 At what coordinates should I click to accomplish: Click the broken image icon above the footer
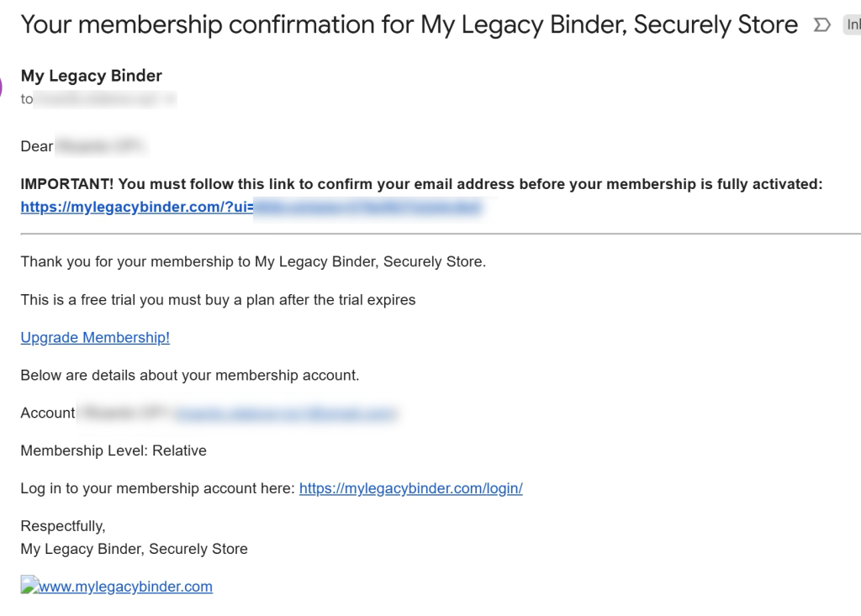[x=30, y=585]
